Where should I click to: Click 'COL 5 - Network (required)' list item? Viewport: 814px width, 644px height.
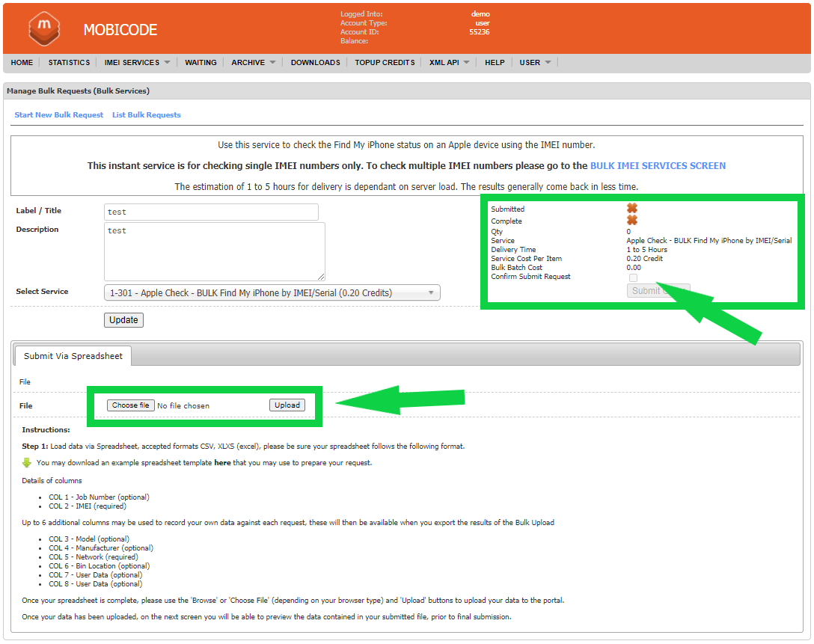click(94, 556)
